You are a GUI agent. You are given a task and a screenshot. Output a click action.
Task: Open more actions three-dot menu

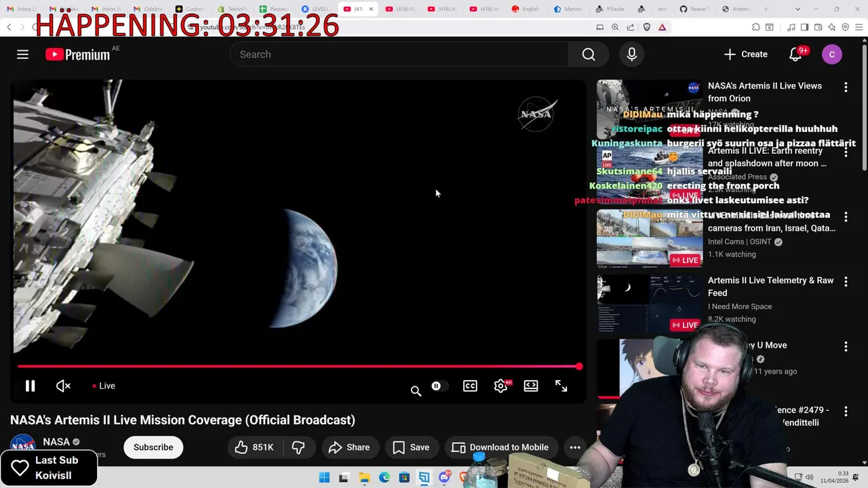[x=575, y=447]
